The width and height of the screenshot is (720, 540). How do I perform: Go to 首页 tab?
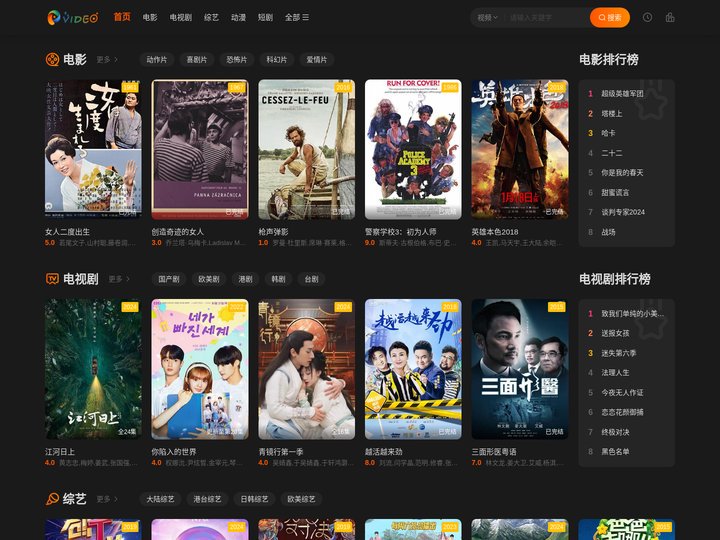point(122,17)
